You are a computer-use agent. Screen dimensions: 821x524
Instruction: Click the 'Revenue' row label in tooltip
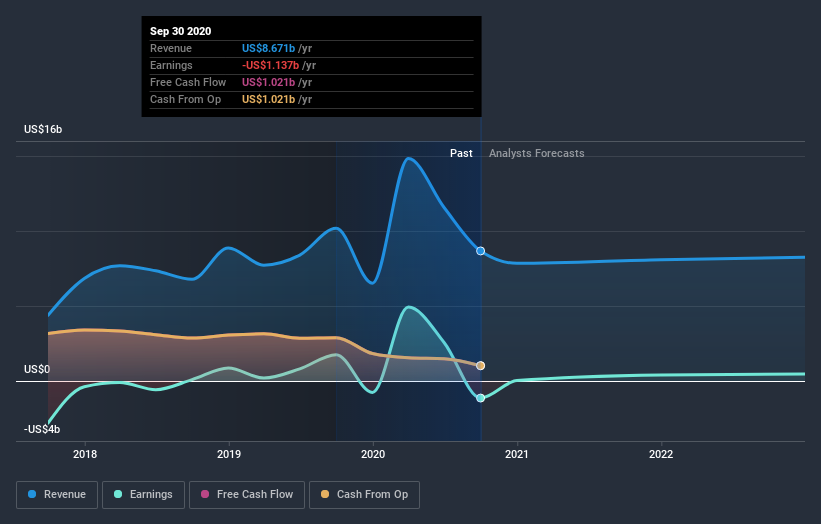coord(171,48)
